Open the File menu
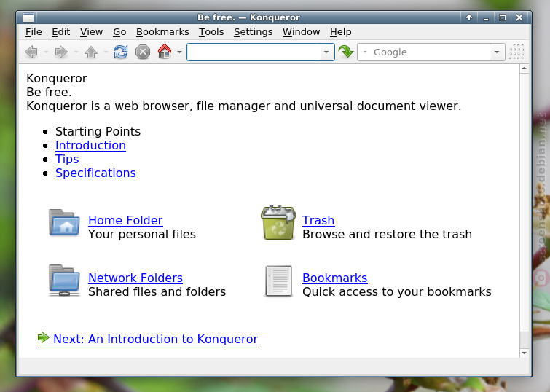The image size is (550, 392). click(34, 32)
